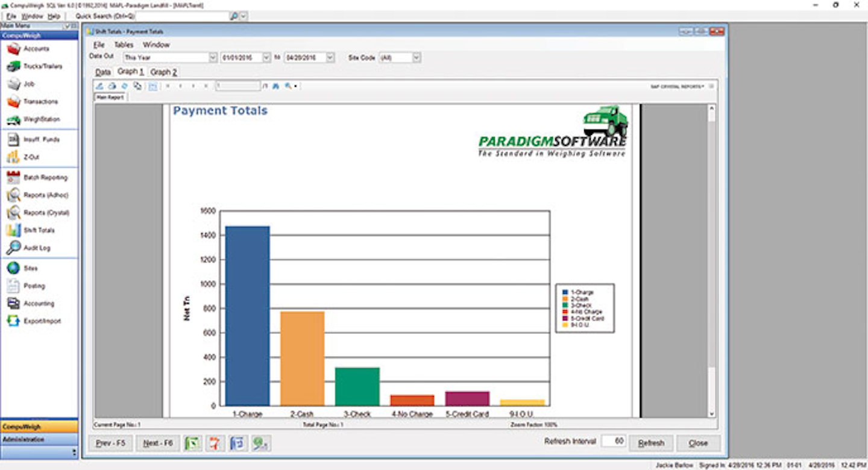Screen dimensions: 868x470
Task: Click the red PDF export icon
Action: click(215, 443)
